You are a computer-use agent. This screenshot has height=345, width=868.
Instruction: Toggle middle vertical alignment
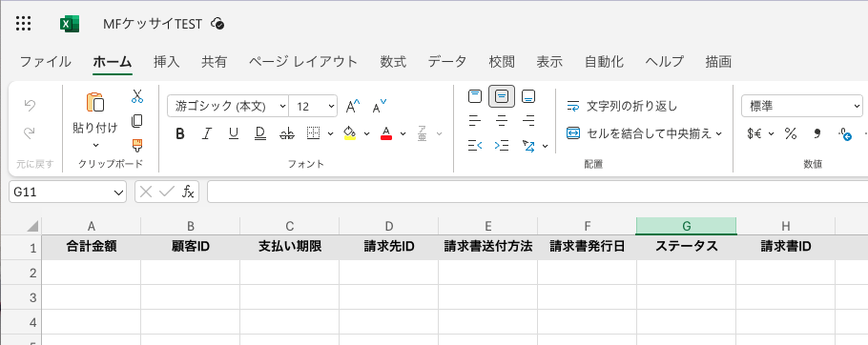pos(502,97)
